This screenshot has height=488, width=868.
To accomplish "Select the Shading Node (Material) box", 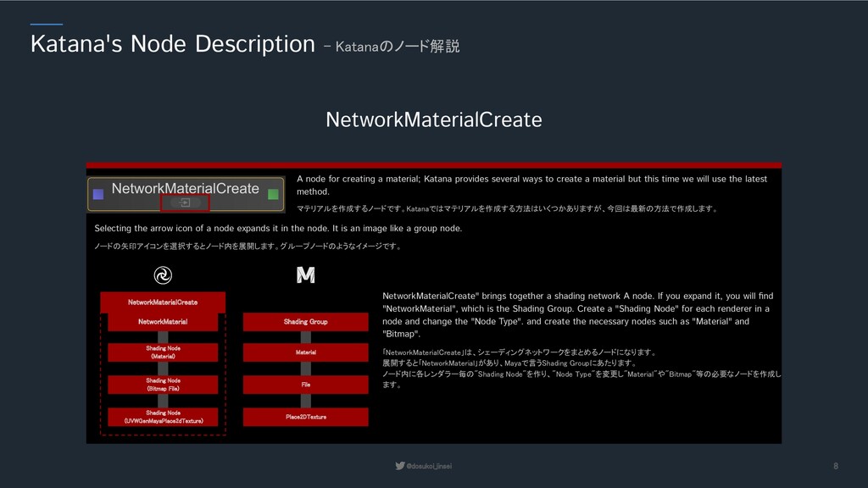I will [x=163, y=352].
